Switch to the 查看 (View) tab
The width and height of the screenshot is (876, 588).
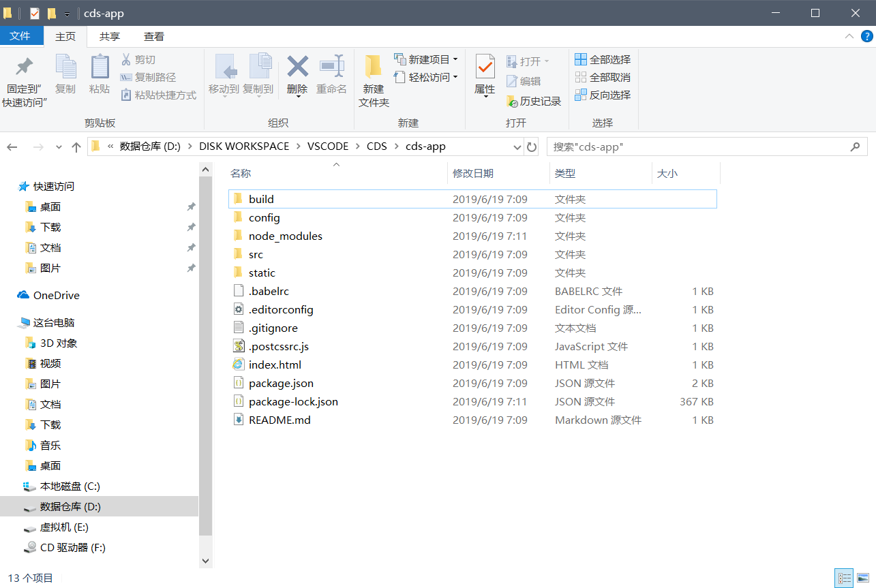click(x=154, y=37)
